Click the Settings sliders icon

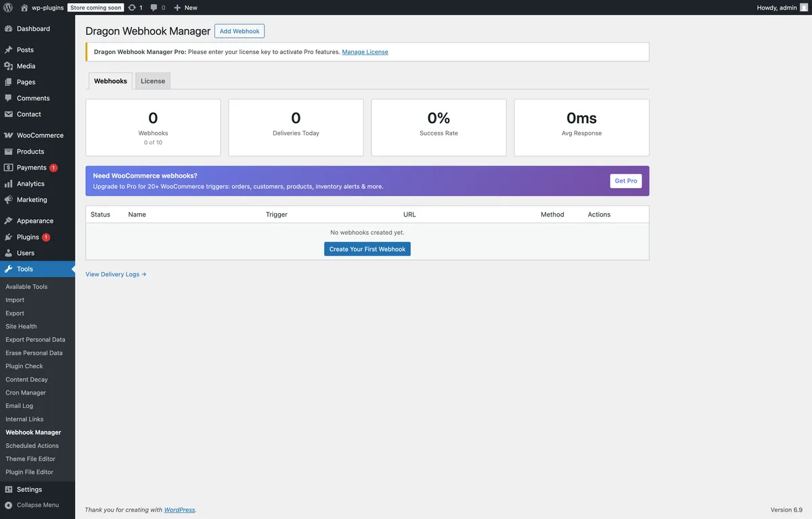(x=8, y=489)
